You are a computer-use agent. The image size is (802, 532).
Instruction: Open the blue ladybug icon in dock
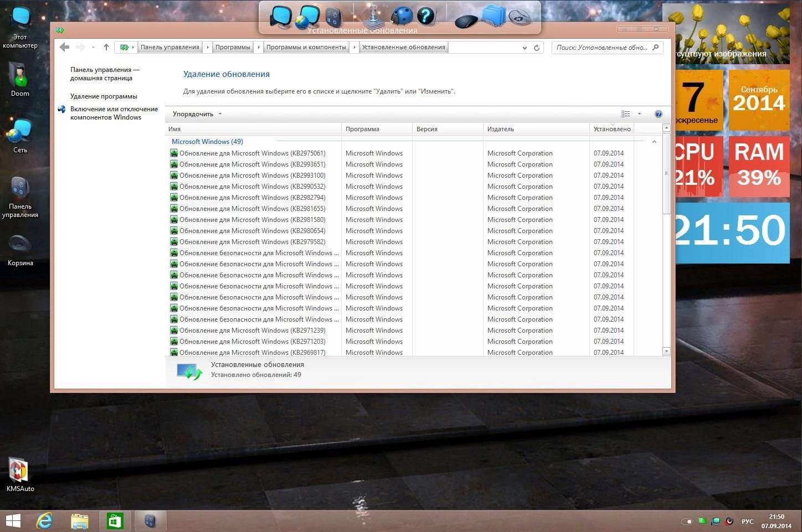click(402, 16)
